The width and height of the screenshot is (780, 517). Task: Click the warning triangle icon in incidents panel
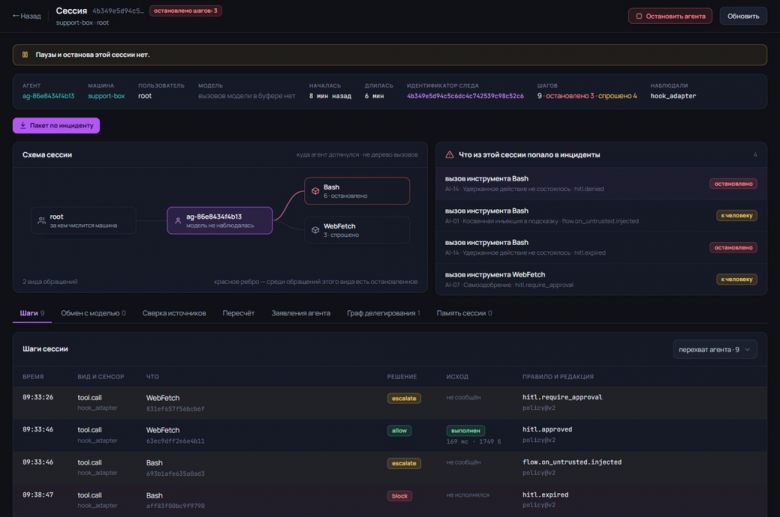point(449,155)
